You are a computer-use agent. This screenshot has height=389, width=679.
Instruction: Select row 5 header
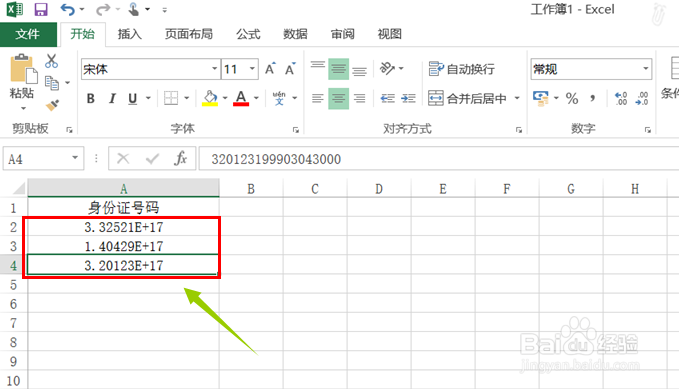tap(13, 285)
